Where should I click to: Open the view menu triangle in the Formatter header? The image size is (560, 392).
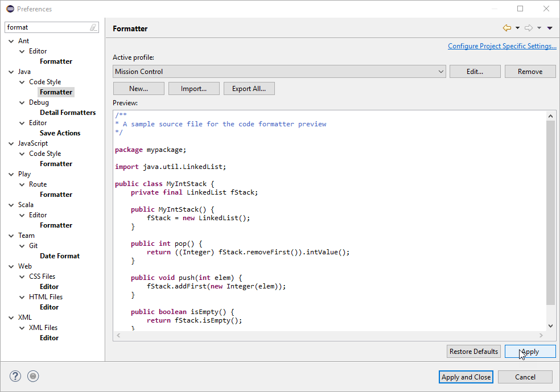(550, 28)
